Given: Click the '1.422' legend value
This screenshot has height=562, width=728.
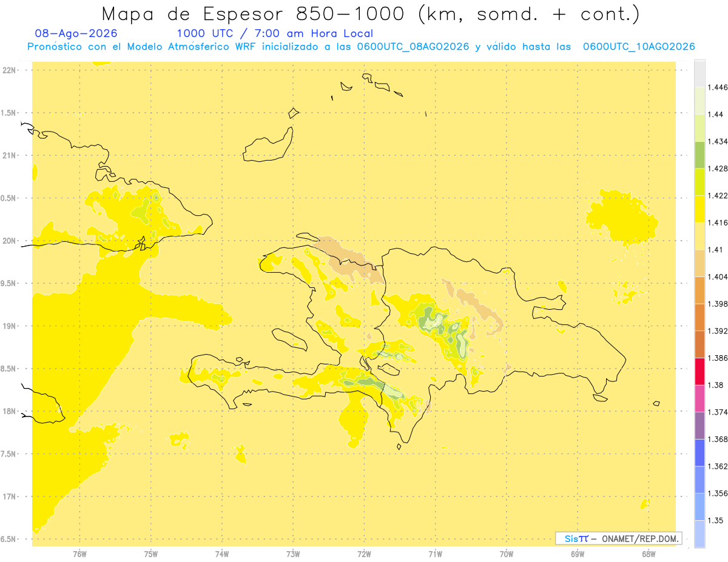Looking at the screenshot, I should pos(717,196).
